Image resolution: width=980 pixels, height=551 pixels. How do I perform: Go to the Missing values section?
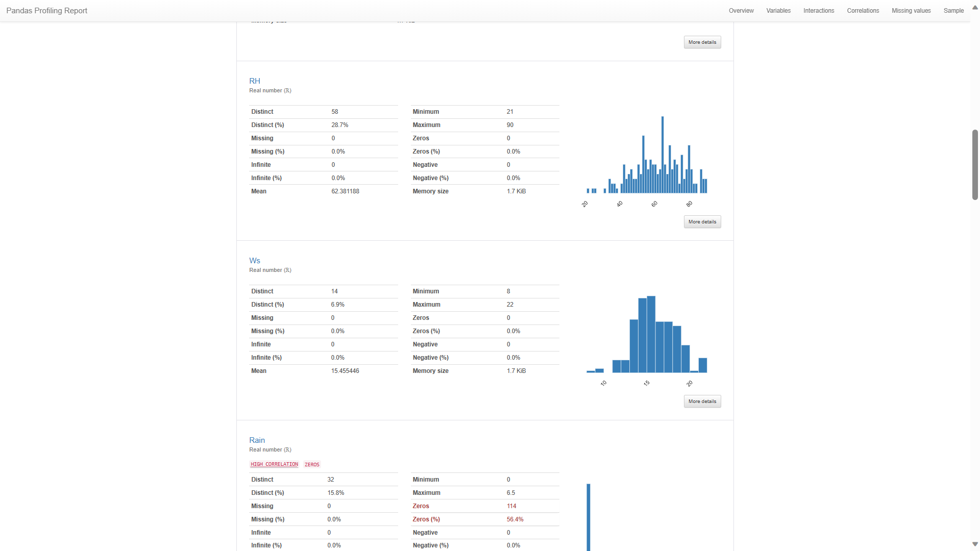(912, 10)
